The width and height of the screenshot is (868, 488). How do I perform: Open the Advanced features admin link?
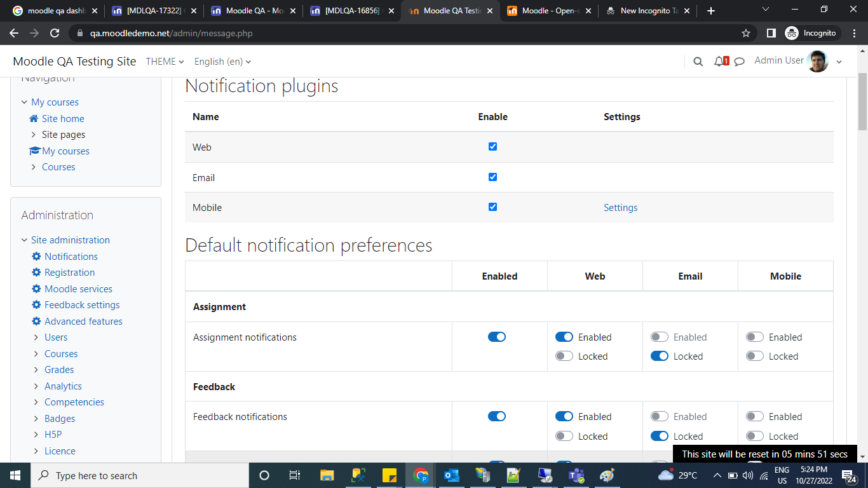tap(83, 321)
